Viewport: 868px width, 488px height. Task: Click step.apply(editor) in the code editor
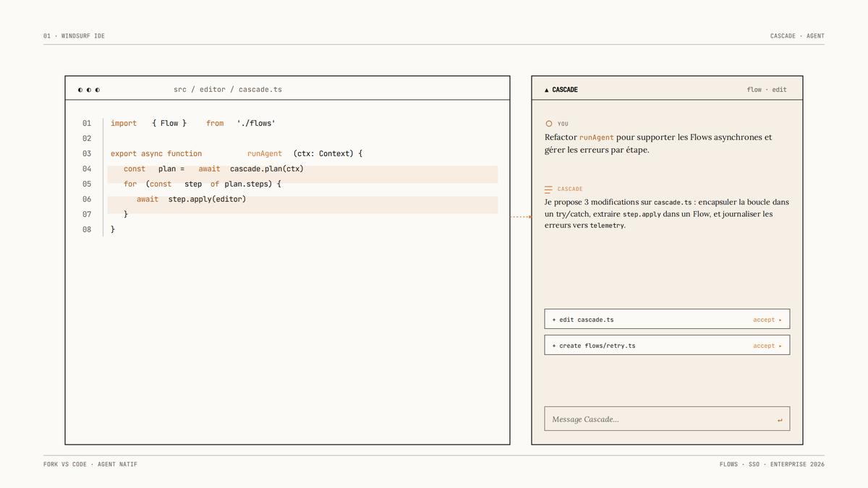tap(208, 200)
